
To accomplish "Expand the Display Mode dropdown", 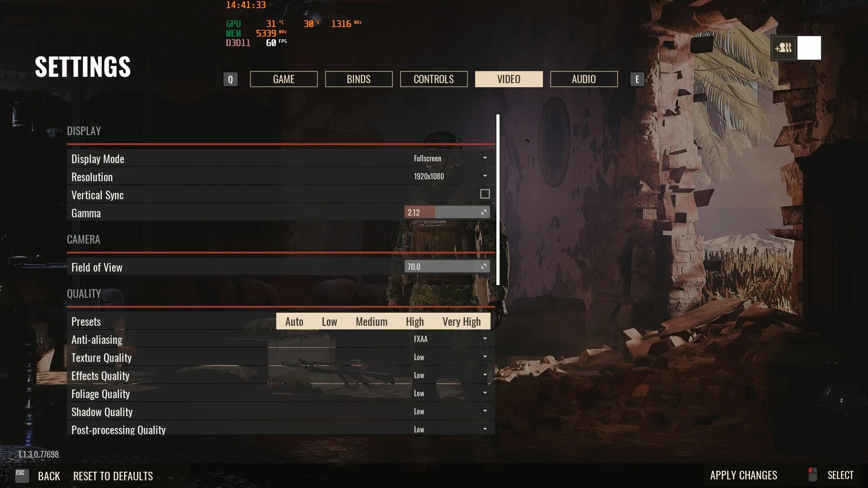I will point(485,158).
